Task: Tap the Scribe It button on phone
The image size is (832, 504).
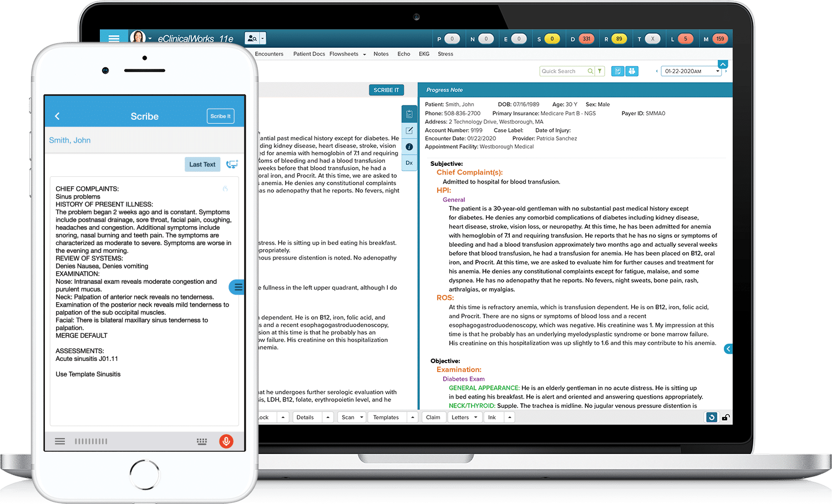Action: 220,116
